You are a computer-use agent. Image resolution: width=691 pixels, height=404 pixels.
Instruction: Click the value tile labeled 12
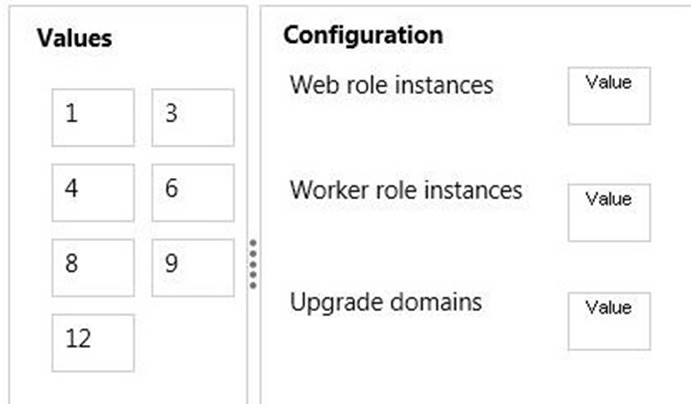coord(93,342)
